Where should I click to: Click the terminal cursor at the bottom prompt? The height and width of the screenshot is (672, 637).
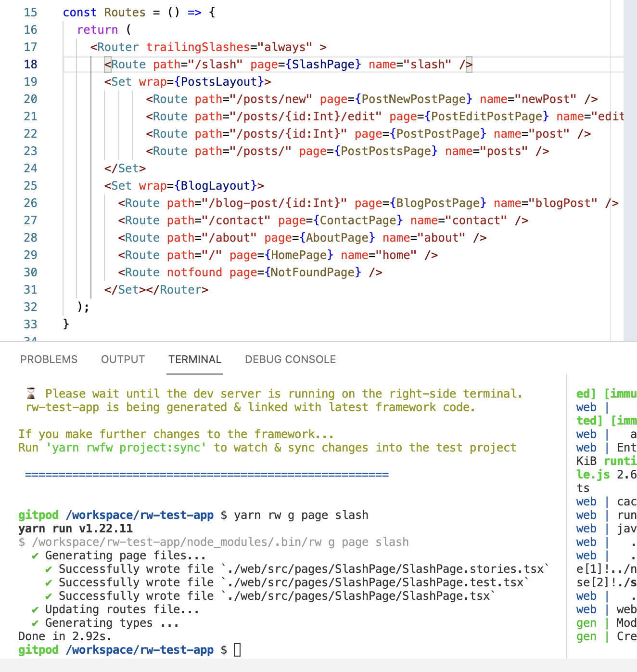coord(237,650)
